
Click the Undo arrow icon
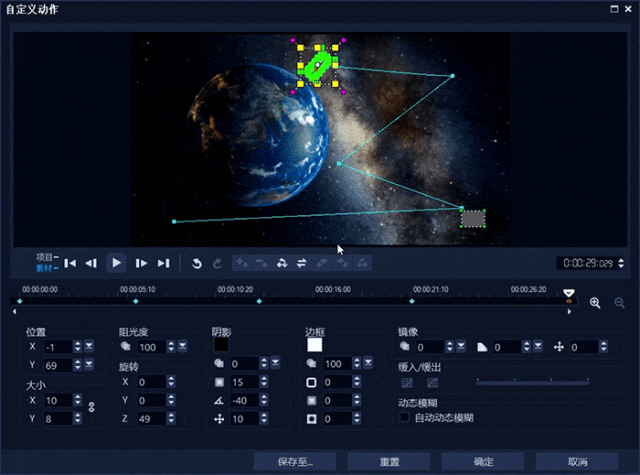(x=197, y=263)
